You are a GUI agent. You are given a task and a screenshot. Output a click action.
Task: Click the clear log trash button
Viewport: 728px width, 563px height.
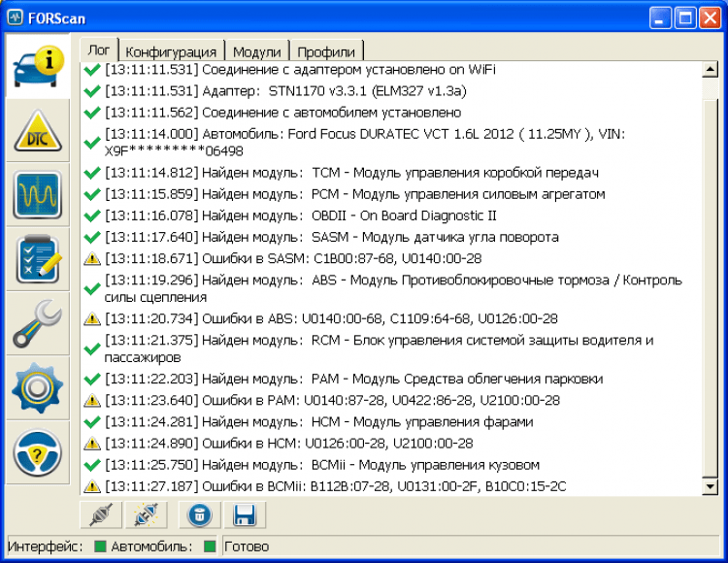(x=200, y=514)
